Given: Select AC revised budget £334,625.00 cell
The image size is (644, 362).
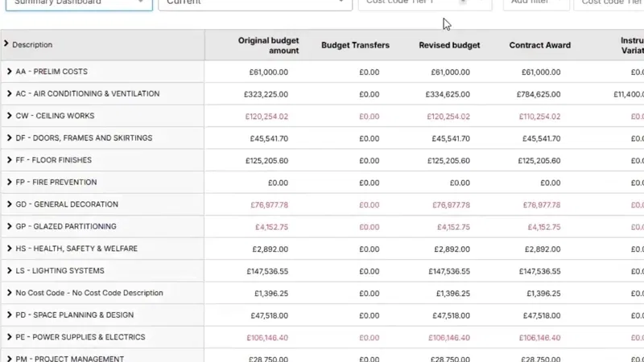Looking at the screenshot, I should tap(448, 94).
